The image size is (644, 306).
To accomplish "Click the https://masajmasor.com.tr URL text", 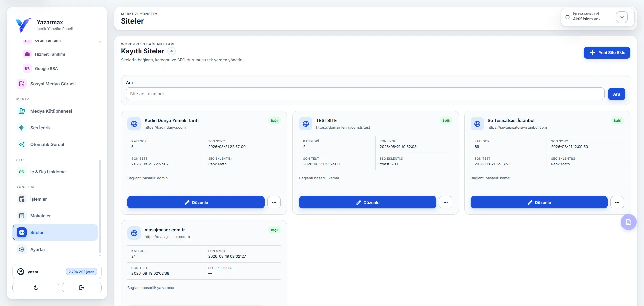I will click(167, 237).
